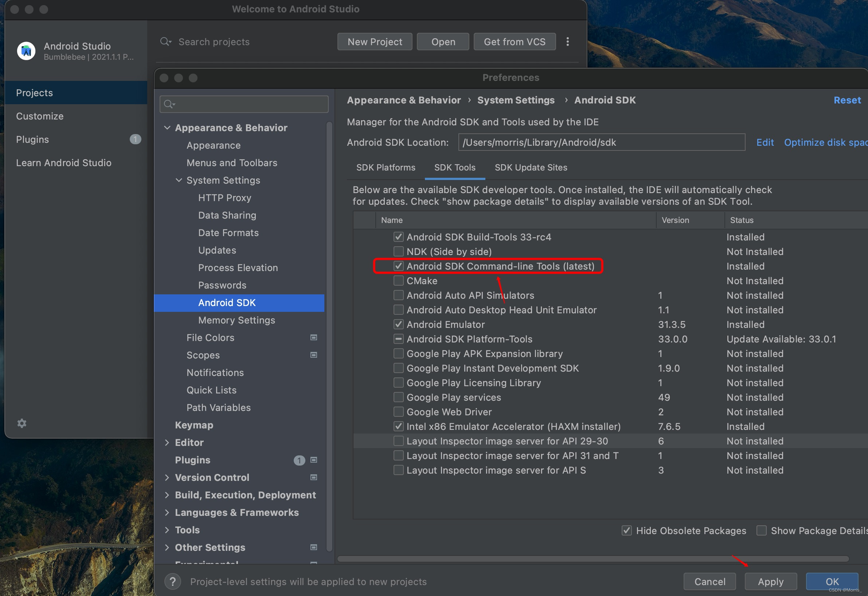Click the search projects magnifier icon

[165, 42]
